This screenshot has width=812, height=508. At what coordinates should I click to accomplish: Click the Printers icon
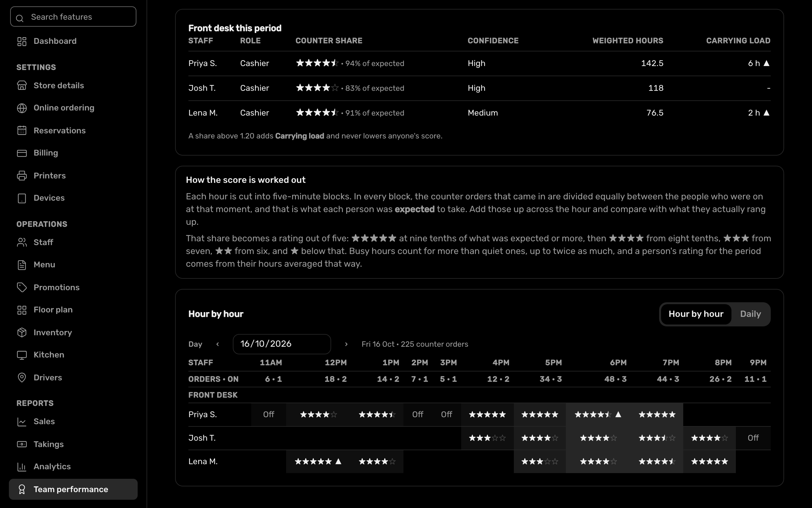pos(22,176)
